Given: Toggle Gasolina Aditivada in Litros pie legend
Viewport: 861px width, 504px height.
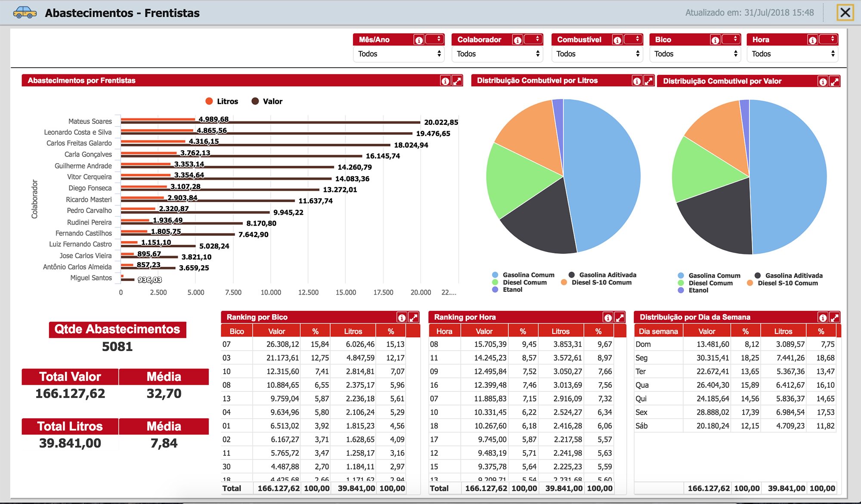Looking at the screenshot, I should click(x=602, y=275).
